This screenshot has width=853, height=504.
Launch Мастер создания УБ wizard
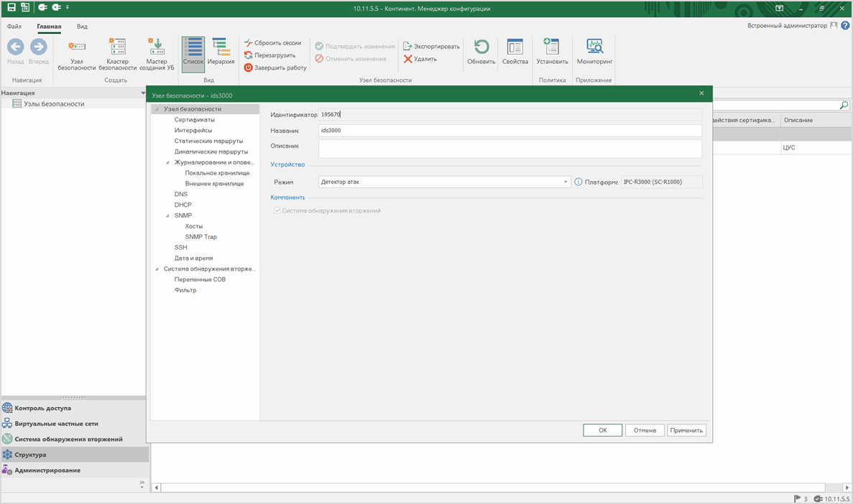[x=156, y=55]
